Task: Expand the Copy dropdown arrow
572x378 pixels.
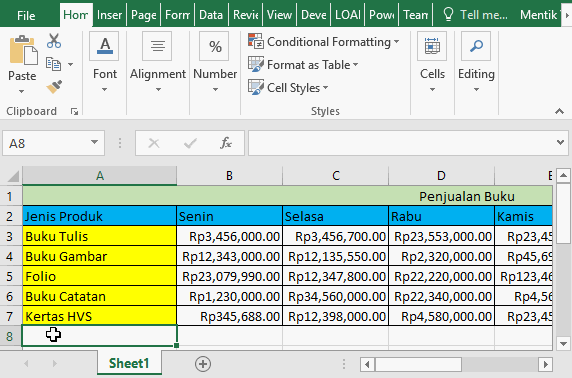Action: coord(70,65)
